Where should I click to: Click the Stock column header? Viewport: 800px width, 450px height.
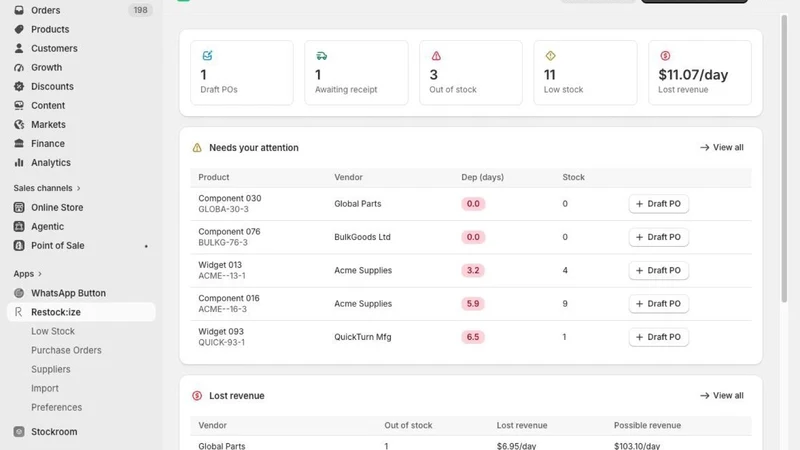(x=573, y=177)
